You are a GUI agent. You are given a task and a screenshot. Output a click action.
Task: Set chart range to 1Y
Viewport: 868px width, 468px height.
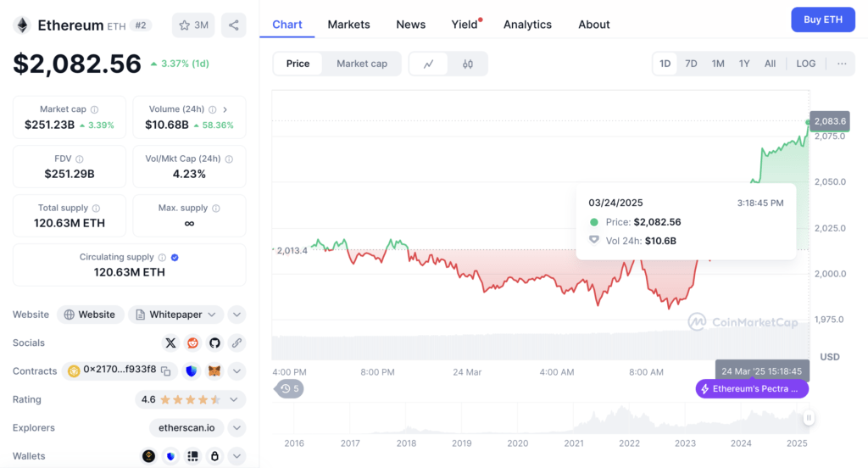tap(744, 64)
